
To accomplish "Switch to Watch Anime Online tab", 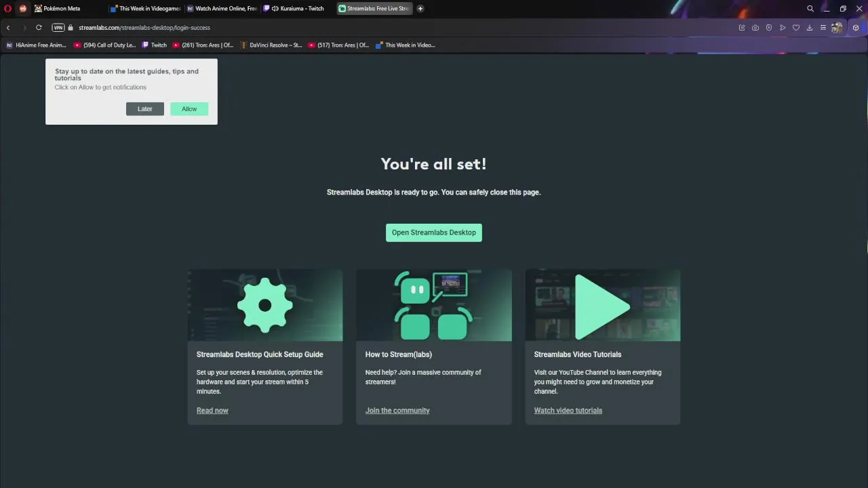I will [x=222, y=9].
